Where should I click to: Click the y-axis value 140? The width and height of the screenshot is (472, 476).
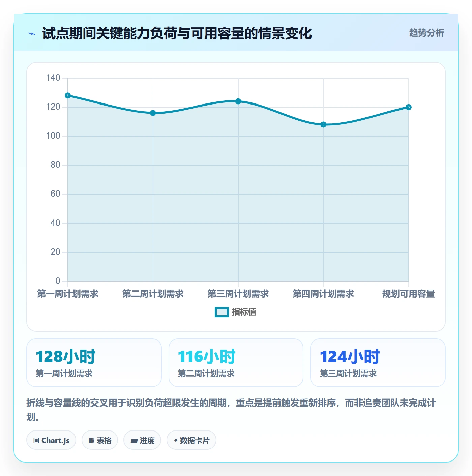click(53, 78)
